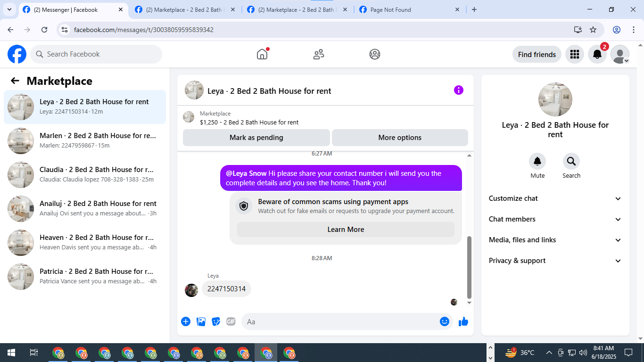Open the Groups icon in top navigation

[x=375, y=54]
